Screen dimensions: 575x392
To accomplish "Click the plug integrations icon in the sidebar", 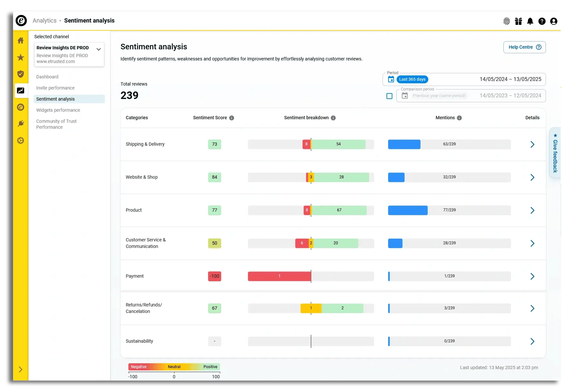I will pyautogui.click(x=21, y=123).
